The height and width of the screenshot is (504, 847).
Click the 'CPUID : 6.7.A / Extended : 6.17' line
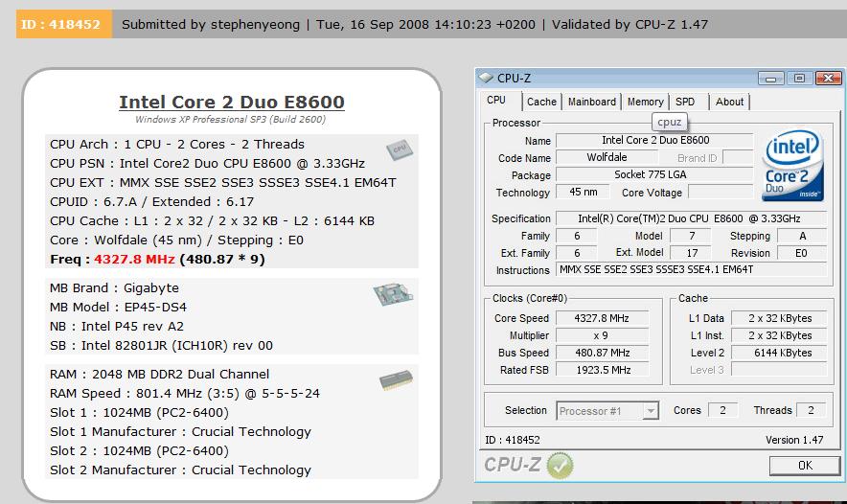(151, 202)
